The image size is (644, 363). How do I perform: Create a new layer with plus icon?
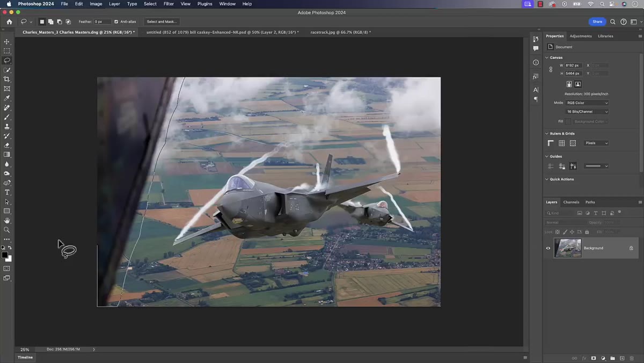pyautogui.click(x=622, y=358)
